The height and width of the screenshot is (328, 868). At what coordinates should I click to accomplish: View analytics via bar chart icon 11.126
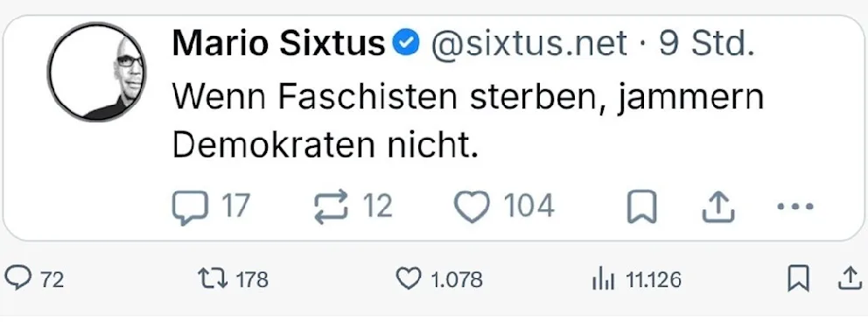[x=604, y=280]
